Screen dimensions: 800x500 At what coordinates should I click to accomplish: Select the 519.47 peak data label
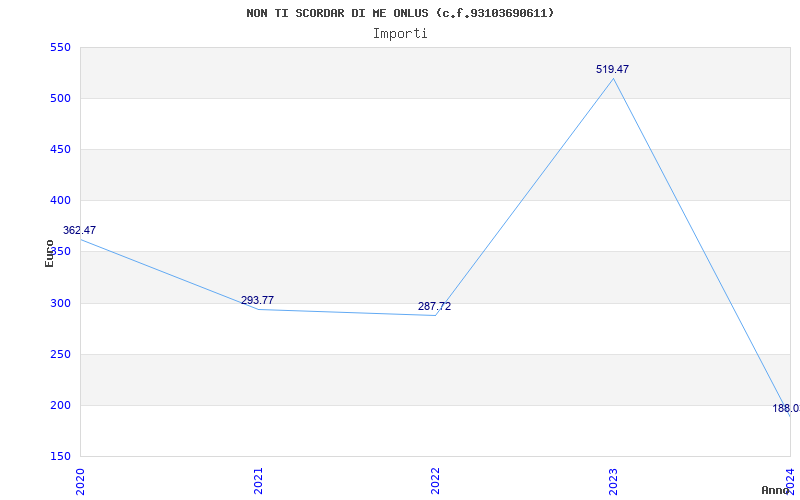[x=612, y=69]
